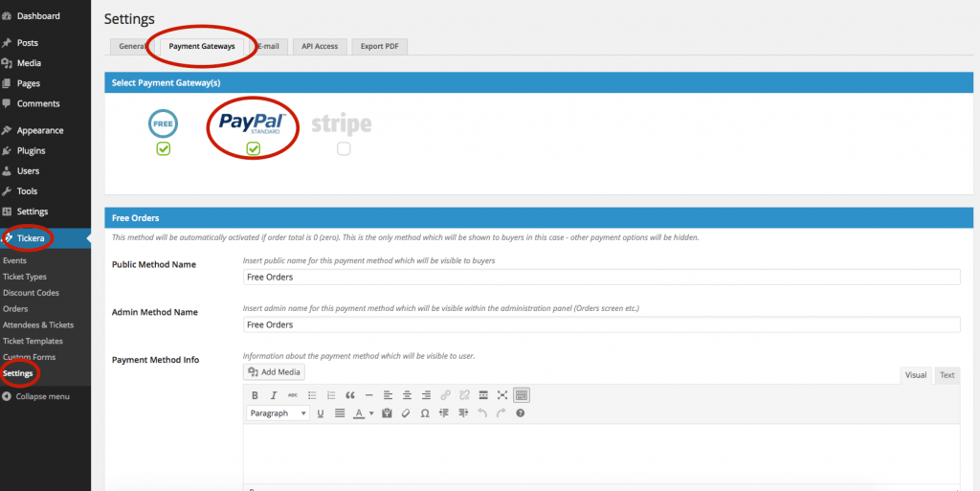Image resolution: width=980 pixels, height=491 pixels.
Task: Apply bold formatting in editor toolbar
Action: point(255,395)
